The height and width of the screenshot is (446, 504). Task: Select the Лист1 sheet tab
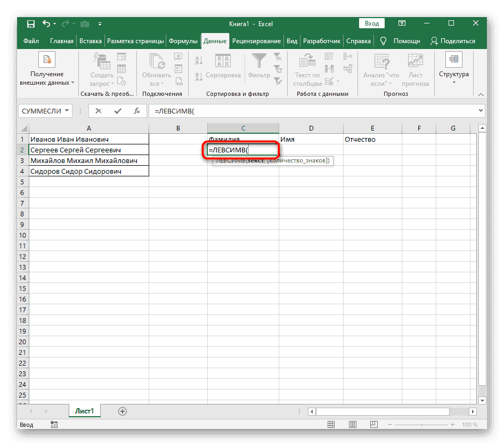click(84, 411)
